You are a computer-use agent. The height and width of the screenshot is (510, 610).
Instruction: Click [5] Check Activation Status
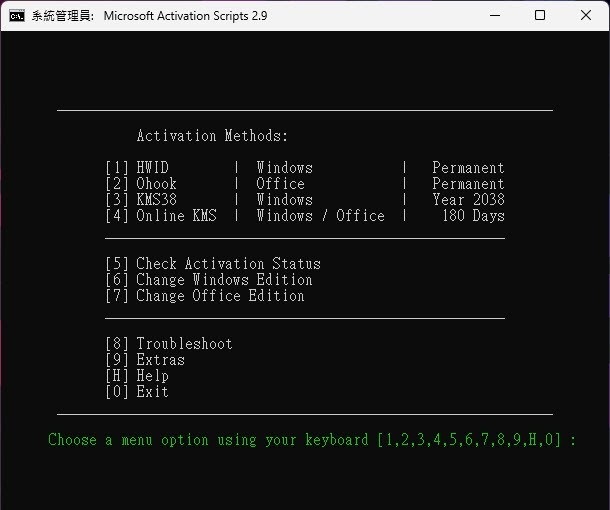click(x=213, y=264)
